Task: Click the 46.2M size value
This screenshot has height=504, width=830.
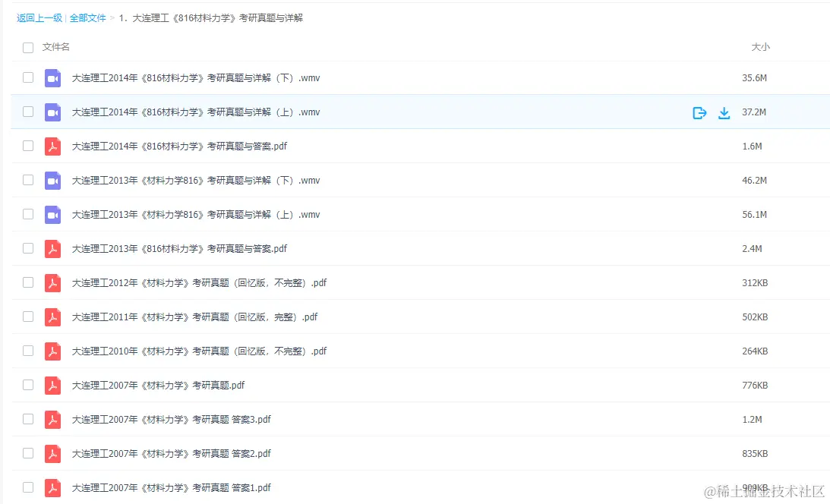Action: (x=754, y=181)
